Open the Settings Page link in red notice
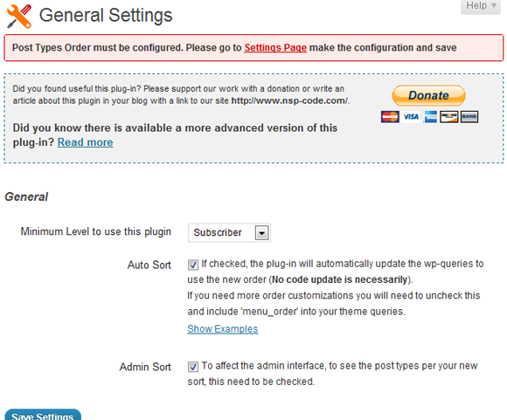 click(275, 48)
